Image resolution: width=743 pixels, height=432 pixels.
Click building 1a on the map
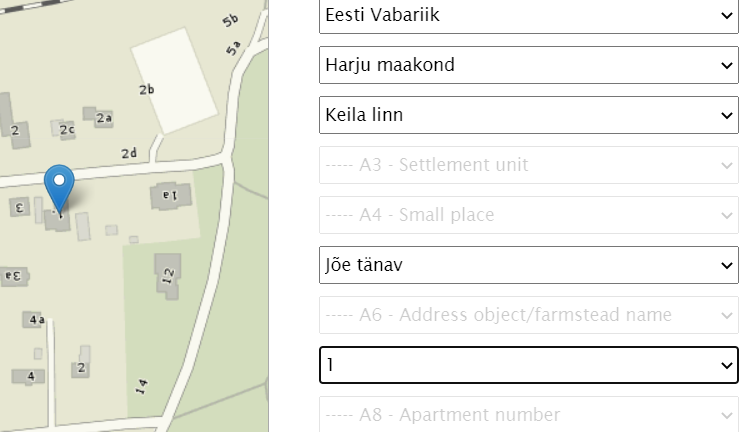click(x=171, y=196)
